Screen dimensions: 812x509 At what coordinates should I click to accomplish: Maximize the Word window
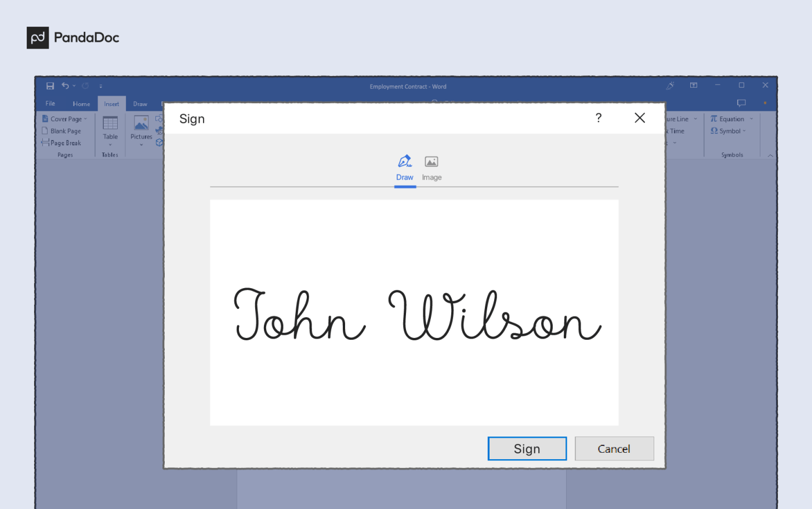click(741, 85)
